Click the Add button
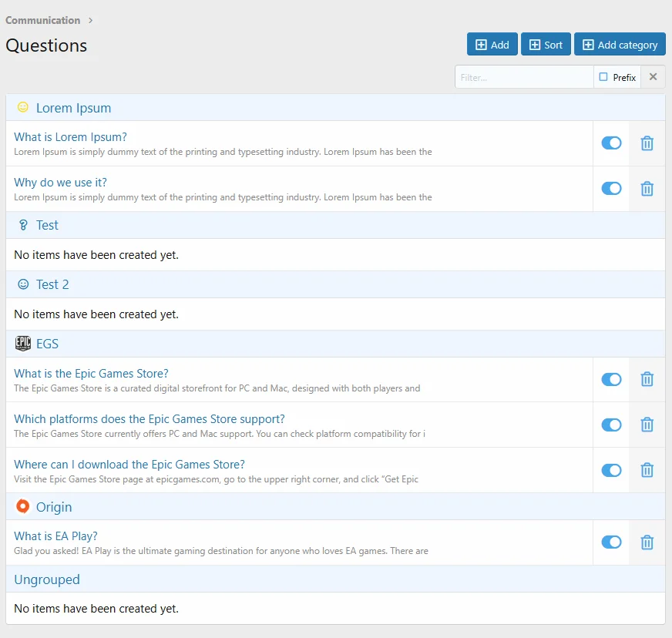Image resolution: width=672 pixels, height=638 pixels. tap(492, 45)
